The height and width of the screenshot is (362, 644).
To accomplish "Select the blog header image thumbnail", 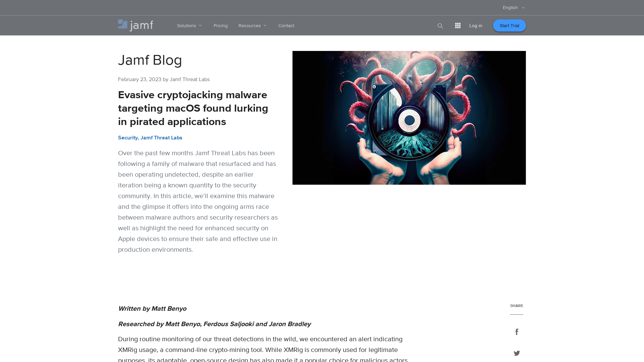I will tap(409, 118).
